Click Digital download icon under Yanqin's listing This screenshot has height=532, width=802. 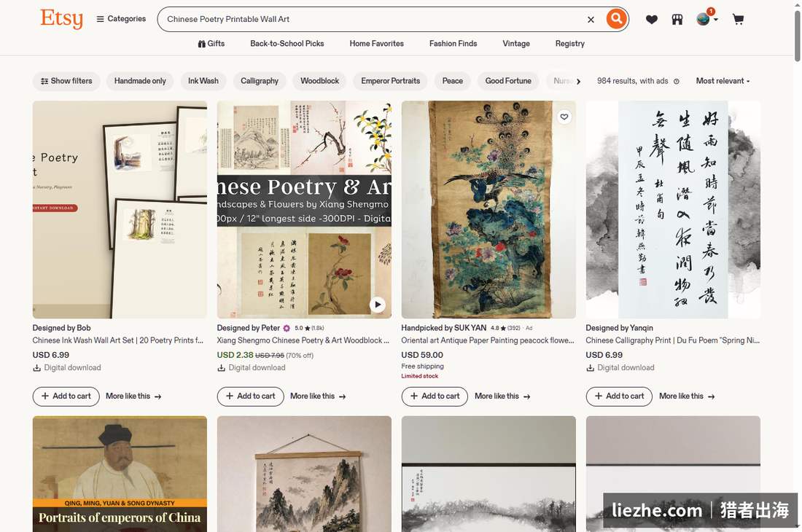pos(591,368)
